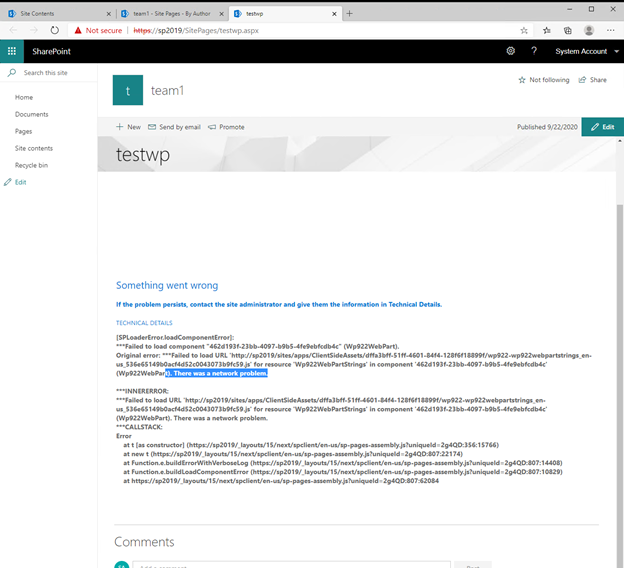Click the megaphone icon beside Promote
This screenshot has width=624, height=568.
tap(212, 127)
